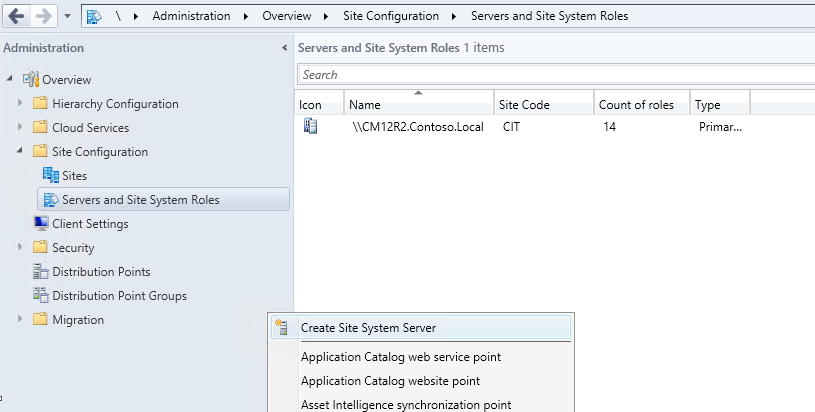Click the Client Settings monitor icon
This screenshot has height=412, width=815.
pyautogui.click(x=41, y=224)
